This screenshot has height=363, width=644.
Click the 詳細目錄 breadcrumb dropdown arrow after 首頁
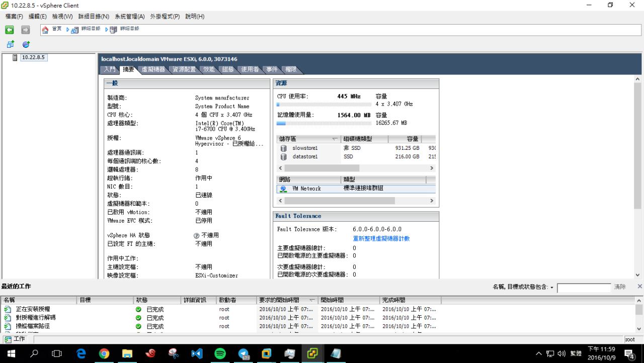click(x=69, y=30)
